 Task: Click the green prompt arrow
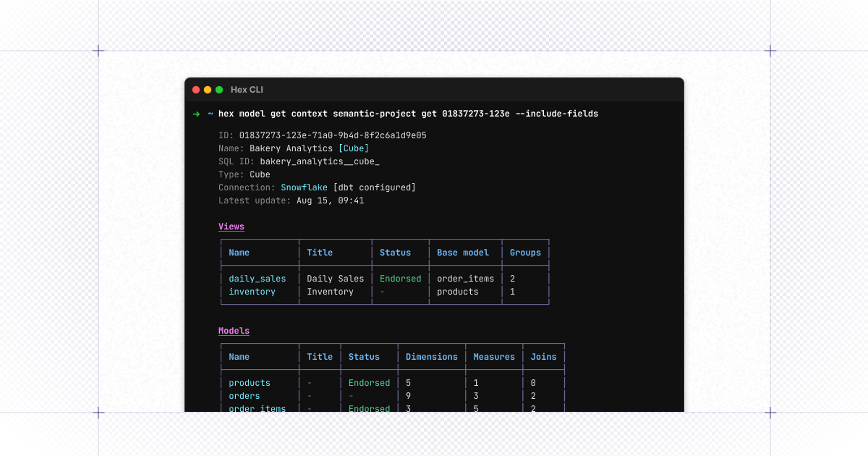[x=196, y=114]
